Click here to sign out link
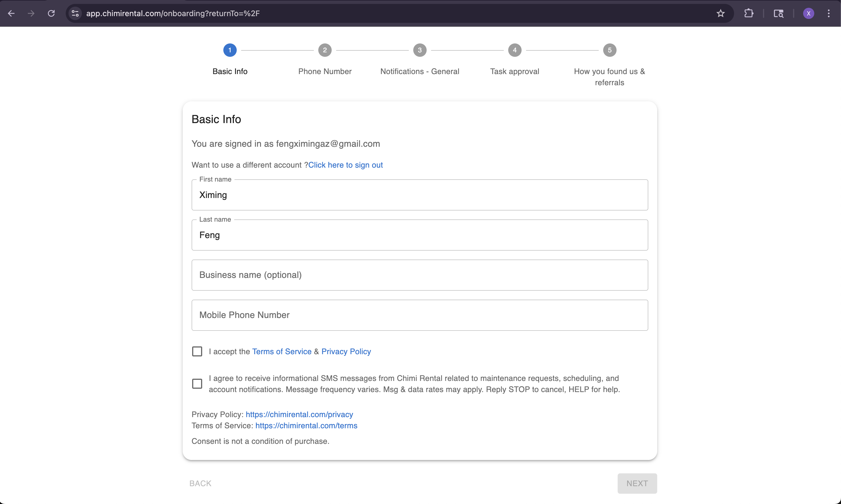The height and width of the screenshot is (504, 841). 345,165
